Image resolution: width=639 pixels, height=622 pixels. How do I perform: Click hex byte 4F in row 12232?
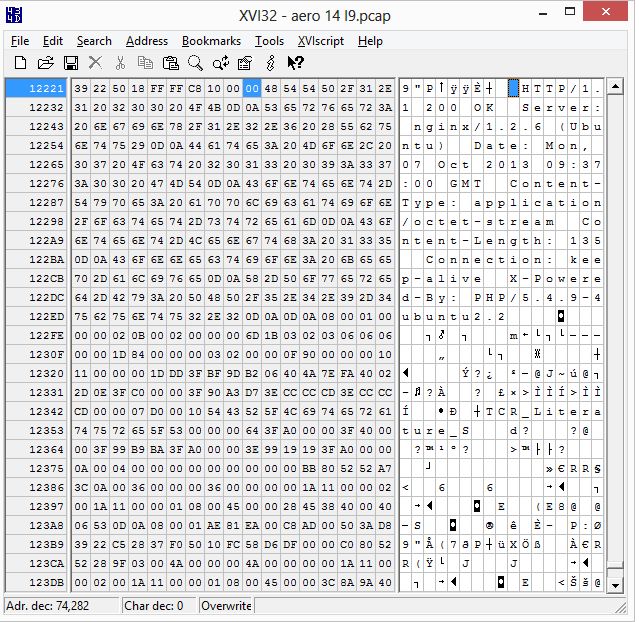click(x=195, y=108)
